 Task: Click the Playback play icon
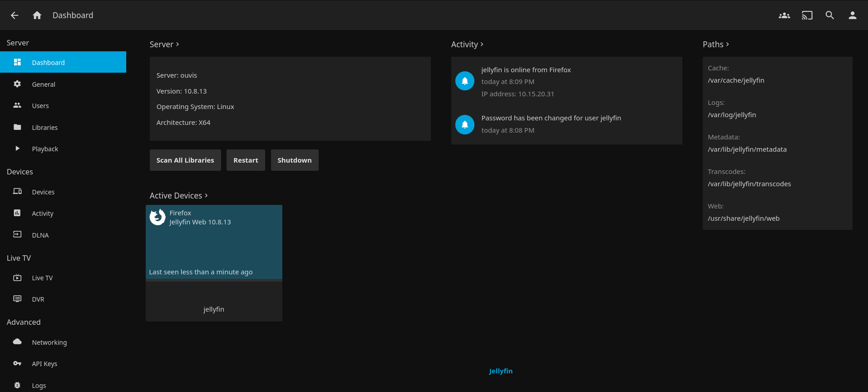tap(17, 149)
